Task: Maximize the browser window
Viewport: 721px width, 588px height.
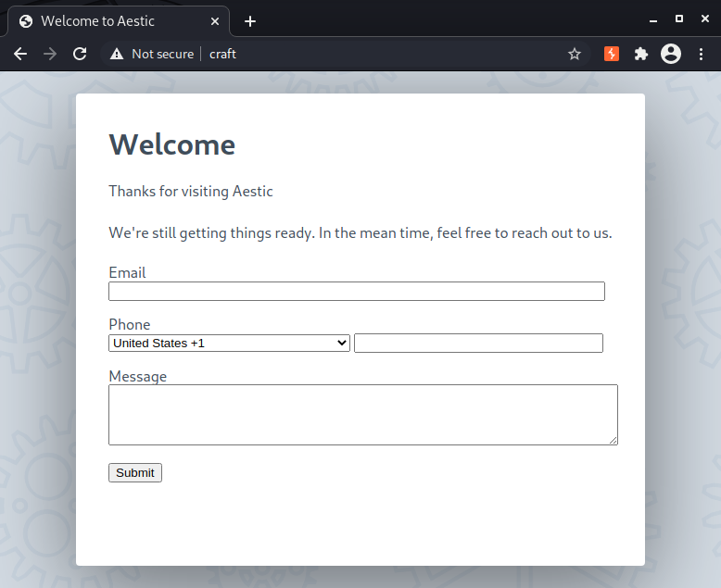Action: 679,19
